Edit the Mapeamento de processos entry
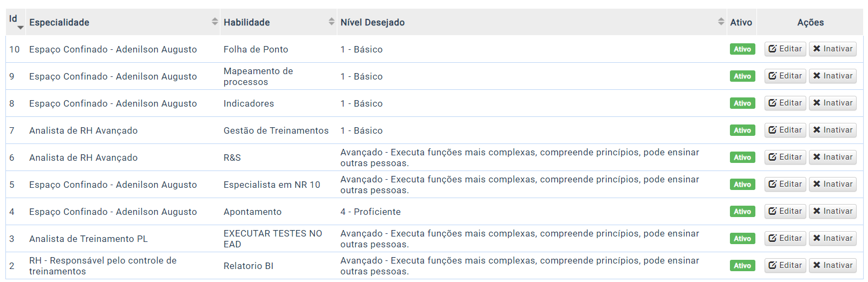This screenshot has height=282, width=868. (785, 76)
